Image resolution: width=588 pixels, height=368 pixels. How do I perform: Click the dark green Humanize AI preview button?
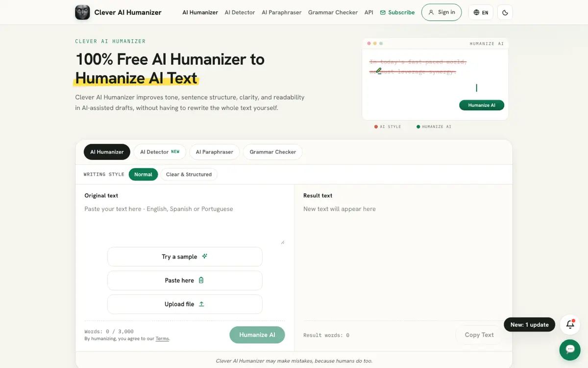coord(482,105)
